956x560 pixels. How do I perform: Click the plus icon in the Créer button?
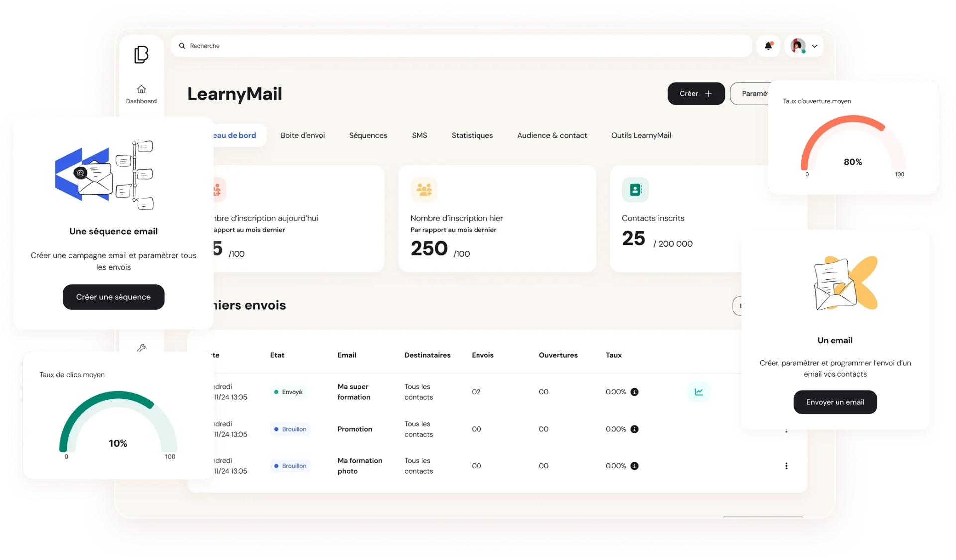click(708, 94)
